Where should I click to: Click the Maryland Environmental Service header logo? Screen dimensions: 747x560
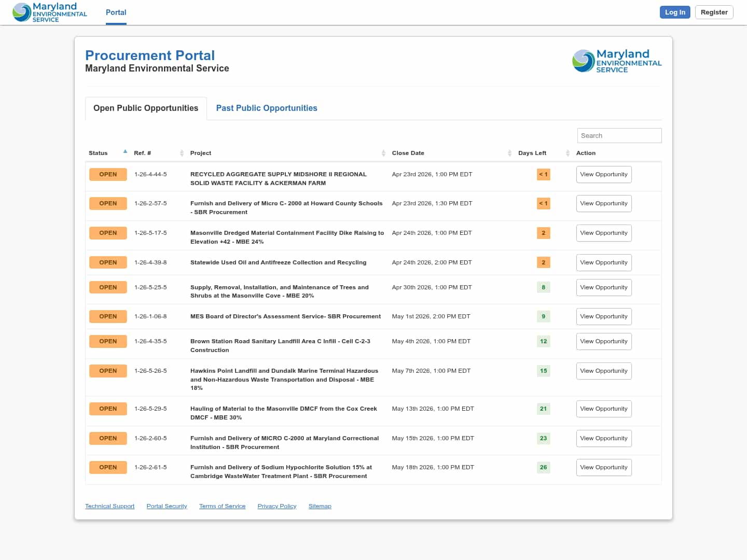click(50, 12)
